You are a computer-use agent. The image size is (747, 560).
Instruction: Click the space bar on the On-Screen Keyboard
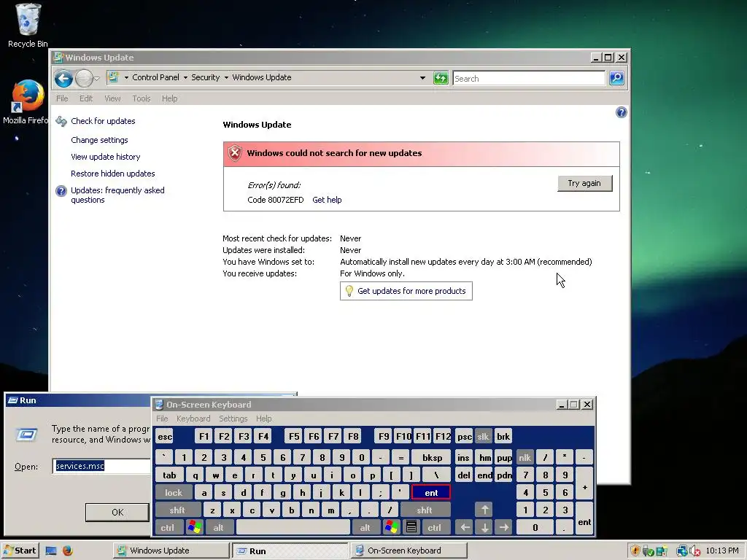tap(293, 527)
